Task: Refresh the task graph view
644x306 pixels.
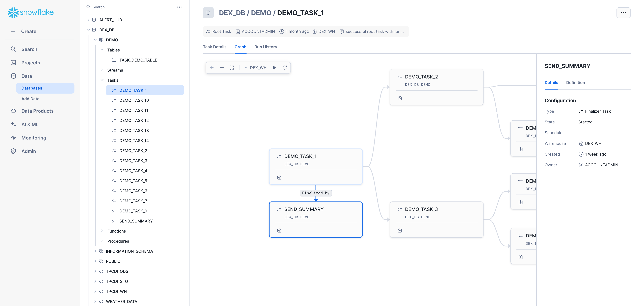Action: pyautogui.click(x=285, y=68)
